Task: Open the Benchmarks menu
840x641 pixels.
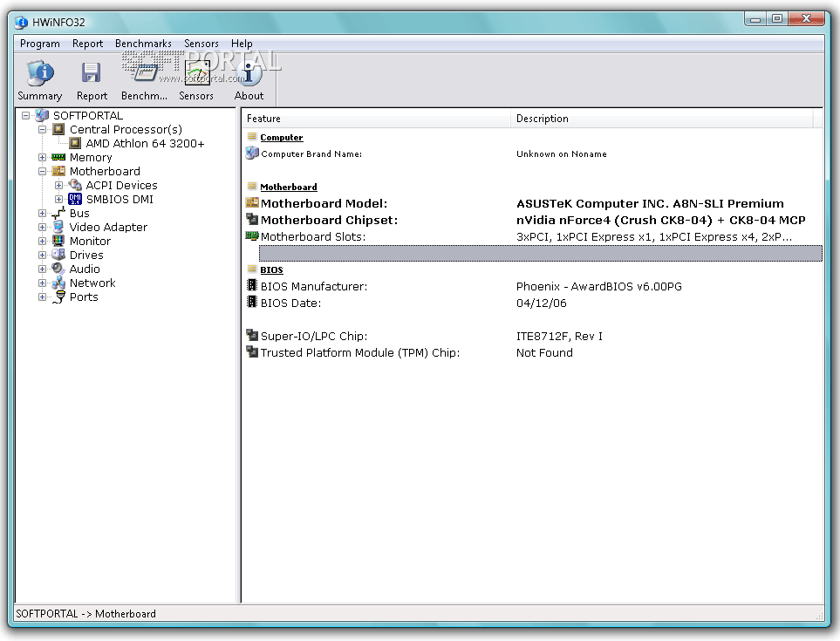Action: (143, 44)
